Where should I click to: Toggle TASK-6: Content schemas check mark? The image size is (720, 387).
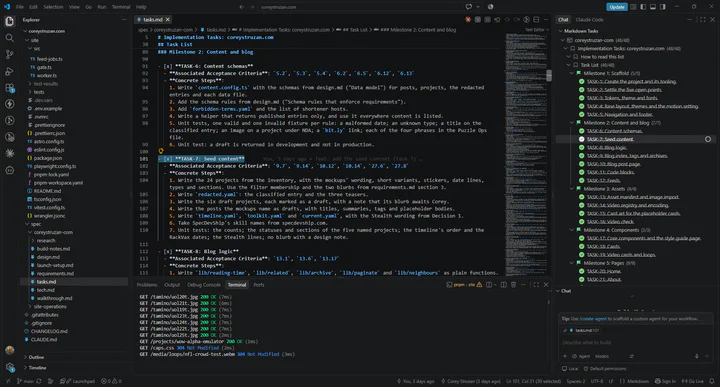(x=581, y=131)
